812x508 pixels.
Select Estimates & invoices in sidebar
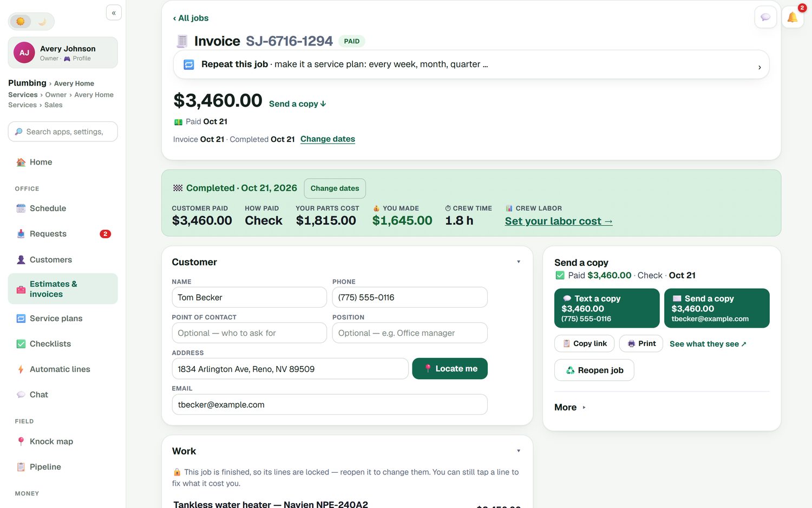pos(63,289)
